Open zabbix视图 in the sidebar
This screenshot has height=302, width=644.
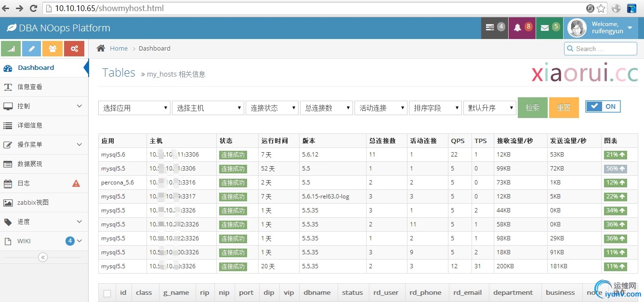point(33,202)
